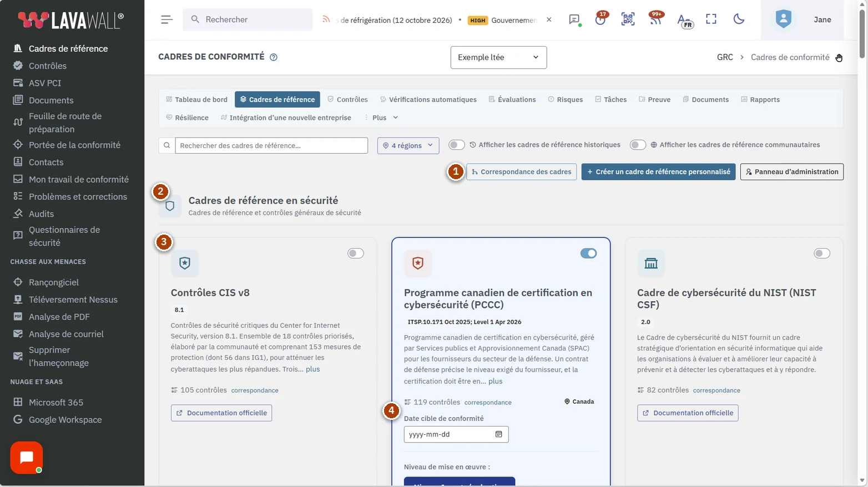This screenshot has height=487, width=868.
Task: Click the top bar Rechercher search box
Action: point(248,19)
